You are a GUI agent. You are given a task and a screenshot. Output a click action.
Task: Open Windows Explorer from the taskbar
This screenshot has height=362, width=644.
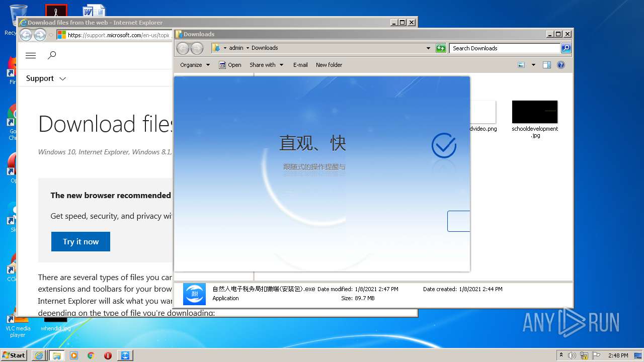point(56,355)
